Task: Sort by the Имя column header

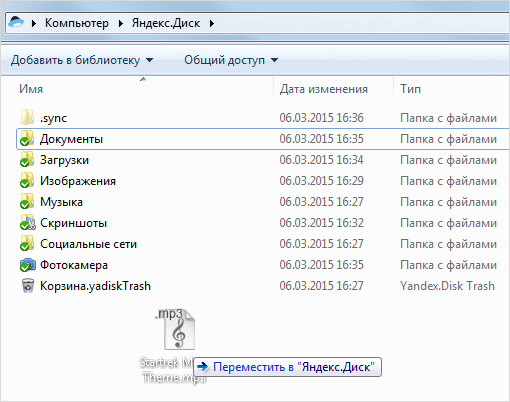Action: coord(143,89)
